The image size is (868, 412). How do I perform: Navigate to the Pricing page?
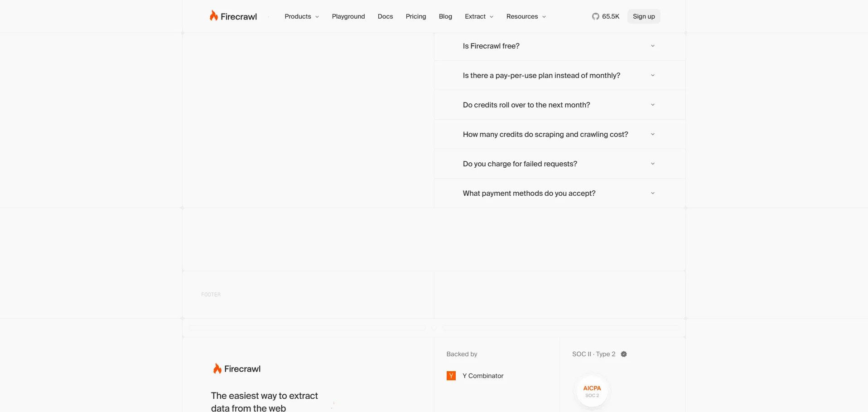415,16
